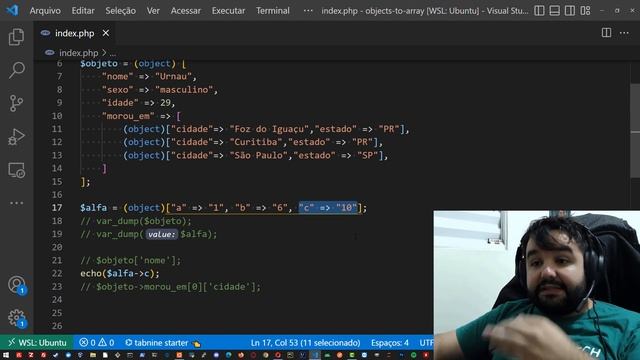Screen dimensions: 640x360
Task: Open the Windows Start button
Action: (6, 355)
